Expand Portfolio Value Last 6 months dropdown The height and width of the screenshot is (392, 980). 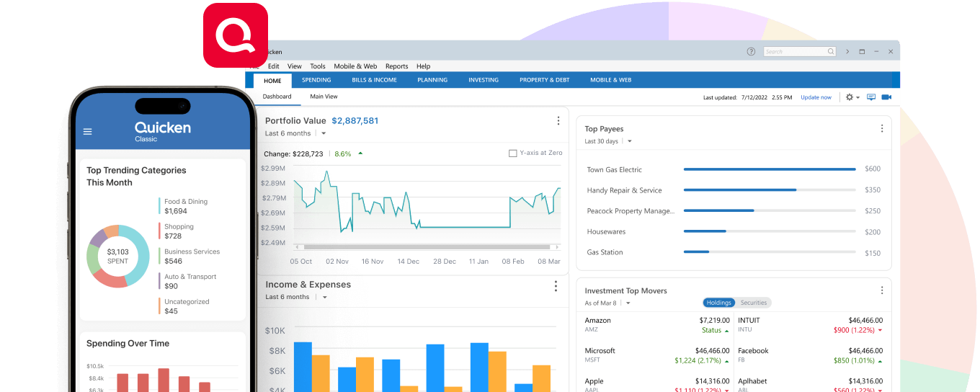[x=324, y=134]
